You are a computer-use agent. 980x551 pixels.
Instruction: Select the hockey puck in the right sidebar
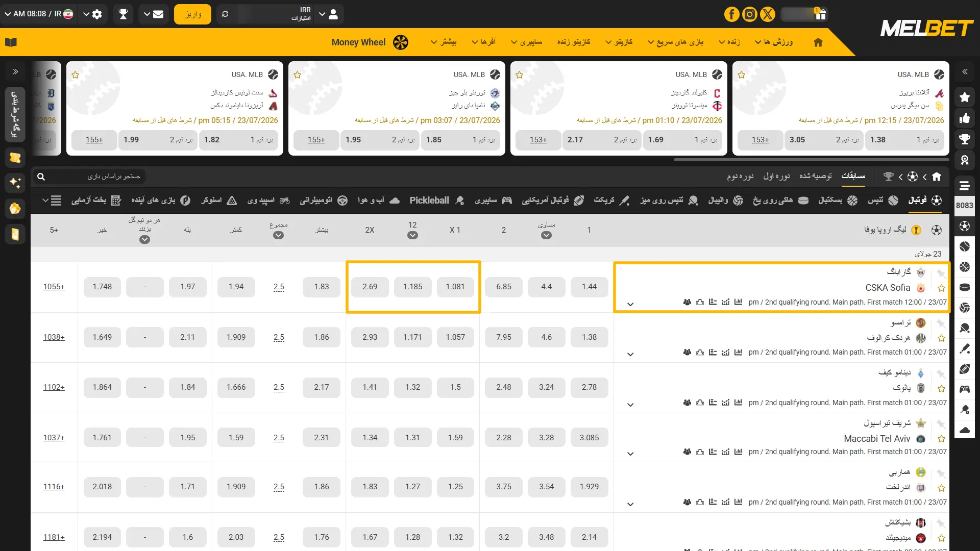click(x=965, y=287)
